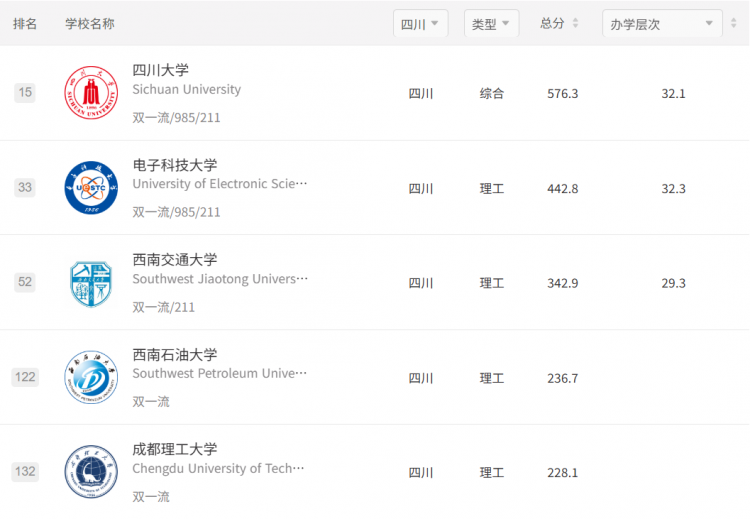Open the 电子科技大学 school link
This screenshot has height=519, width=750.
(175, 165)
